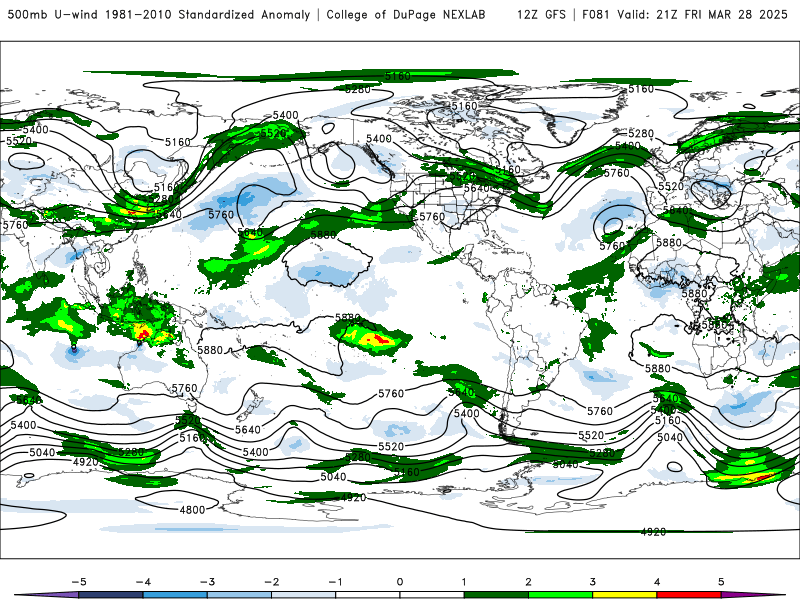This screenshot has width=800, height=600.
Task: Click the '4800' contour label near Antarctica
Action: 192,510
